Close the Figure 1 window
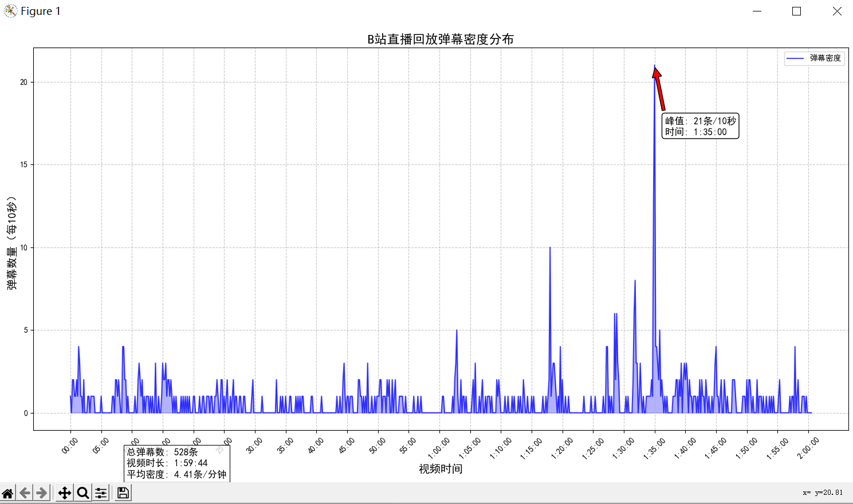This screenshot has height=504, width=853. pos(837,11)
